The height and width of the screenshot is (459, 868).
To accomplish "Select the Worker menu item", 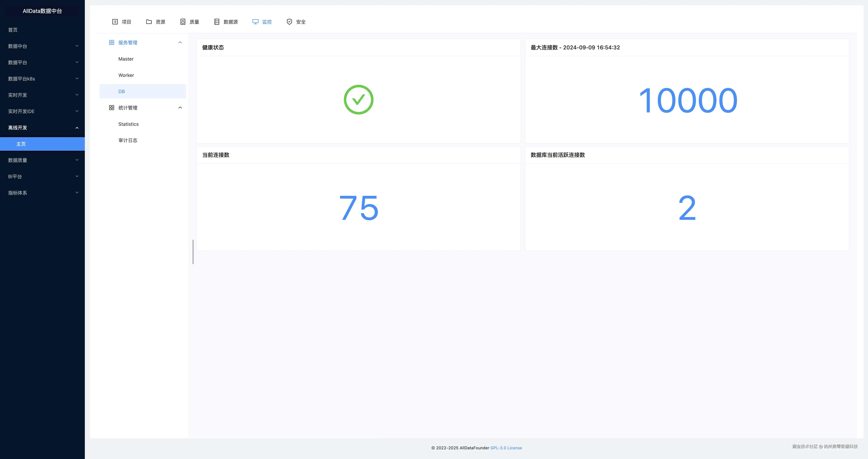I will (126, 75).
